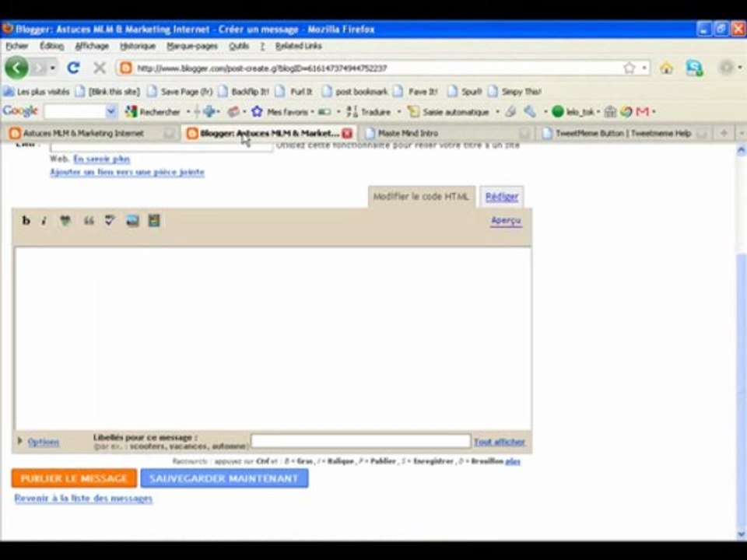Select the Modifier le code HTML editor tab
Viewport: 747px width, 560px height.
[x=421, y=197]
